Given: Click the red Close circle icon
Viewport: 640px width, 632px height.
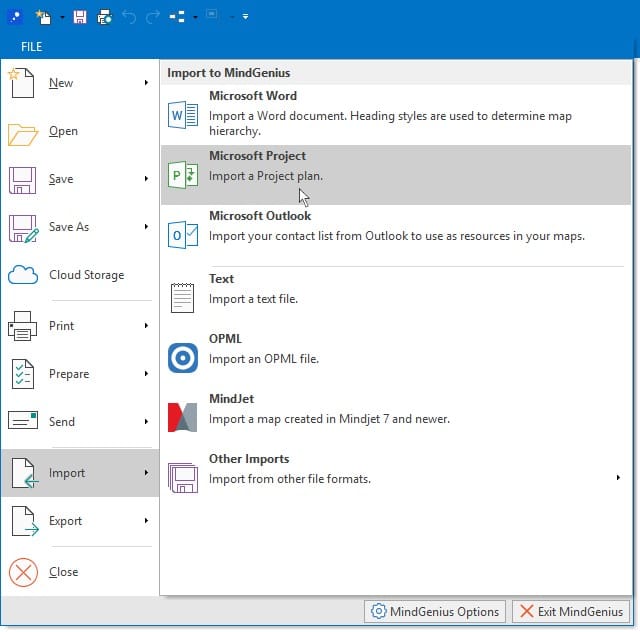Looking at the screenshot, I should (x=23, y=572).
